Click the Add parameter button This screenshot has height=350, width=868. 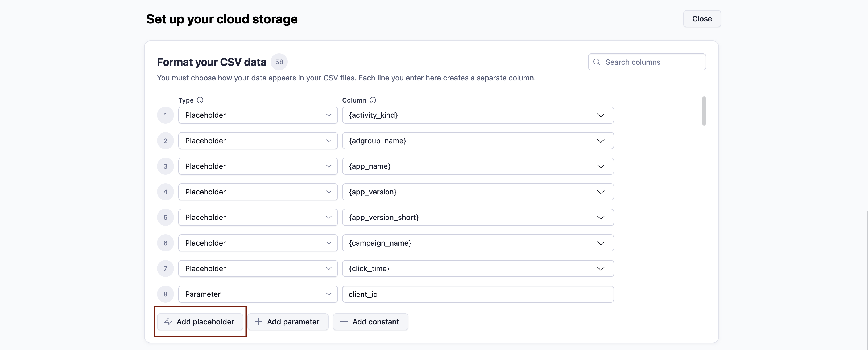288,322
